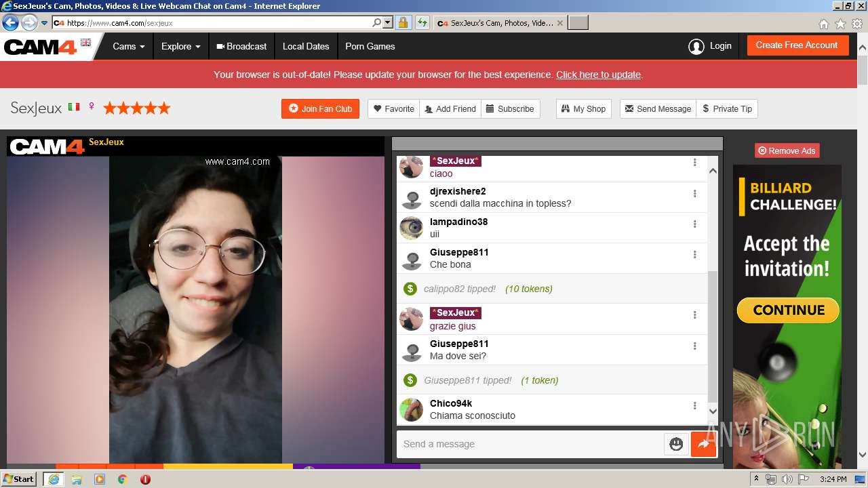Click the language flag next to CAM4 logo
Image resolution: width=868 pixels, height=488 pixels.
click(x=85, y=42)
